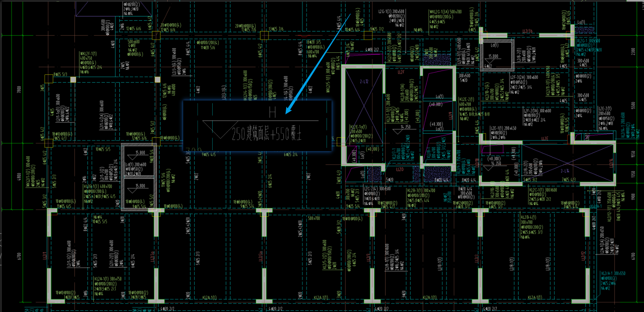Click the 'L2F-2(1A) 300x600' label
644x312 pixels.
click(x=538, y=111)
